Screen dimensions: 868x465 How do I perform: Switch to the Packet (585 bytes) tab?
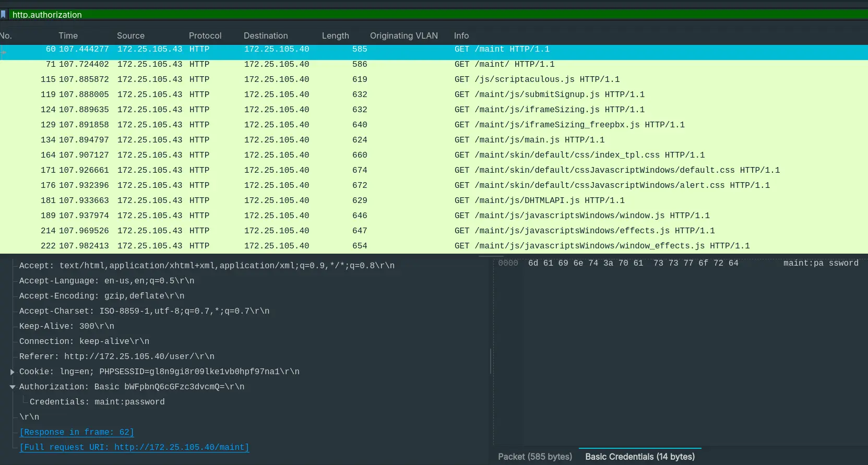(535, 457)
